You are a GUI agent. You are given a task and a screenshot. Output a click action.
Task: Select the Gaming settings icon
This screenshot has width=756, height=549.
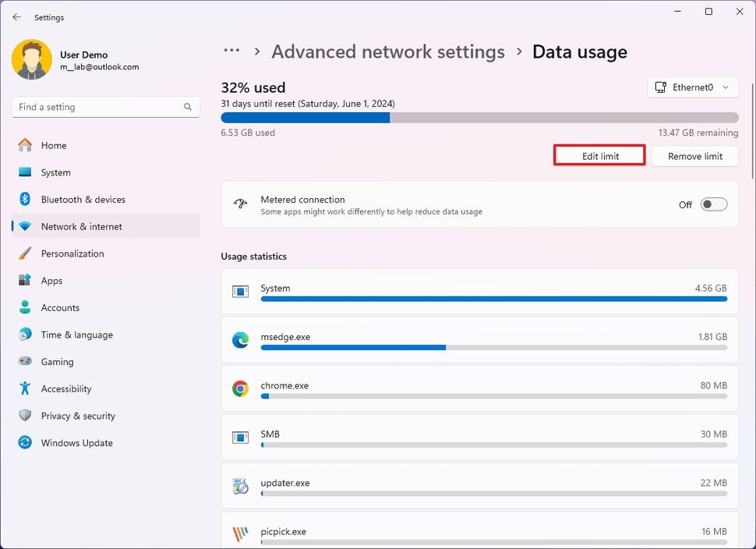tap(24, 362)
